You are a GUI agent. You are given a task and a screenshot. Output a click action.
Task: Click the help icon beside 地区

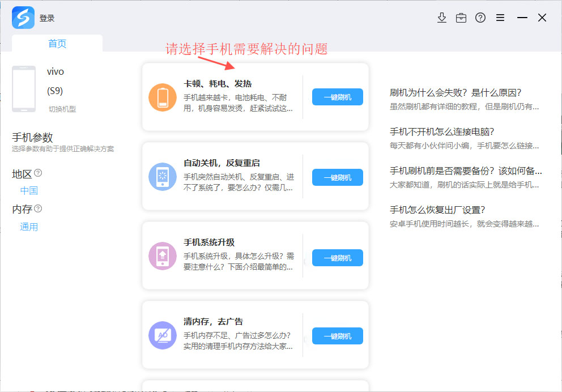(x=36, y=174)
